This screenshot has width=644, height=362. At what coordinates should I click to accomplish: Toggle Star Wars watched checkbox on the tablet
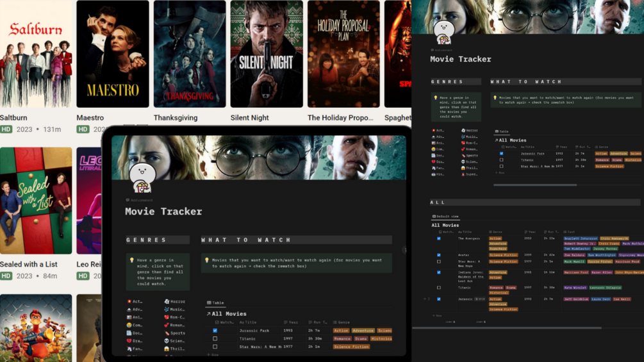click(215, 347)
